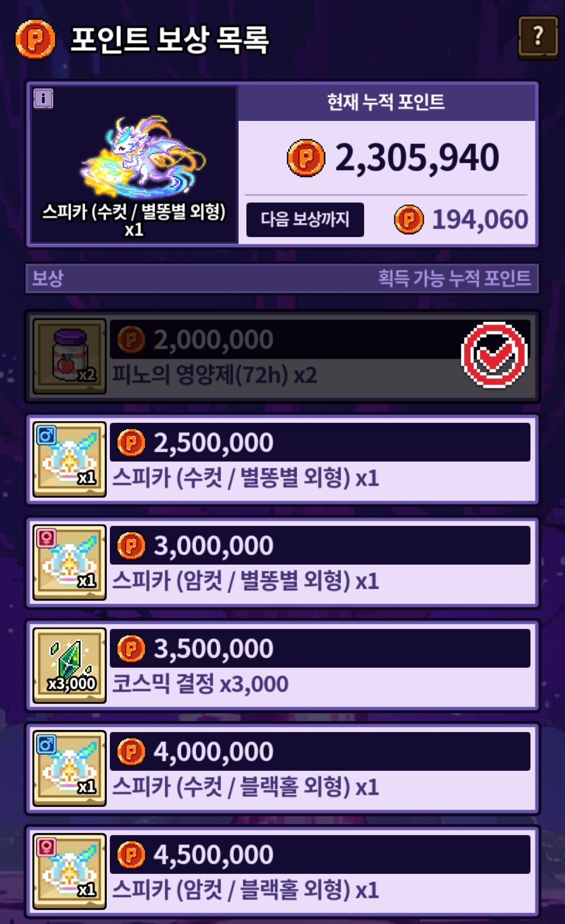The width and height of the screenshot is (565, 924).
Task: Click the current cumulative points 2,305,940 value
Action: (417, 157)
